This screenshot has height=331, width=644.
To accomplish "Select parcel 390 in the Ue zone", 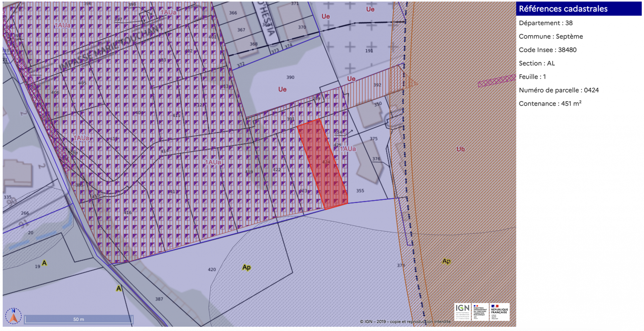I will (290, 77).
